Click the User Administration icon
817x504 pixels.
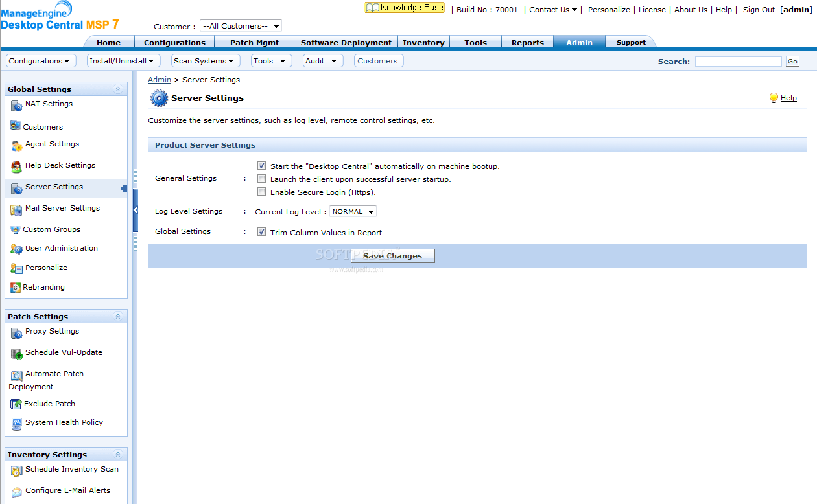pyautogui.click(x=17, y=249)
